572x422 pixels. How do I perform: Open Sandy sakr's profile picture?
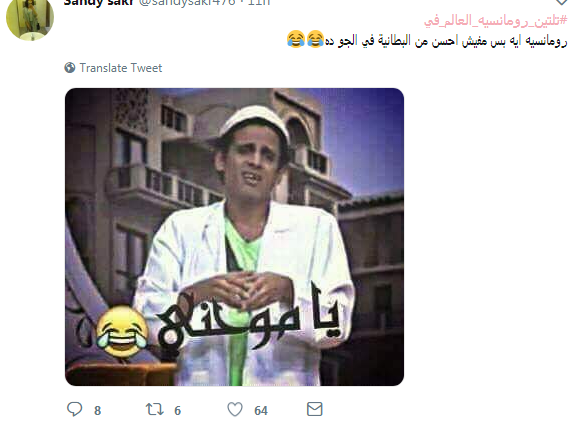click(30, 18)
